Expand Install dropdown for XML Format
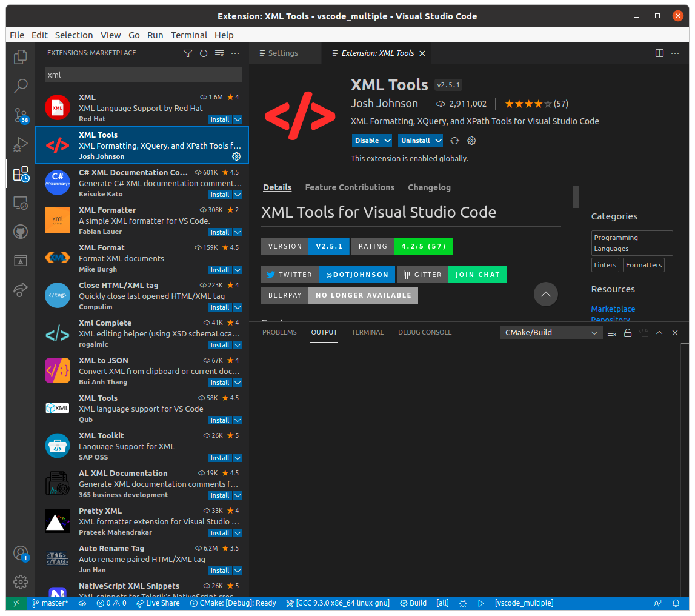The width and height of the screenshot is (695, 616). 238,270
